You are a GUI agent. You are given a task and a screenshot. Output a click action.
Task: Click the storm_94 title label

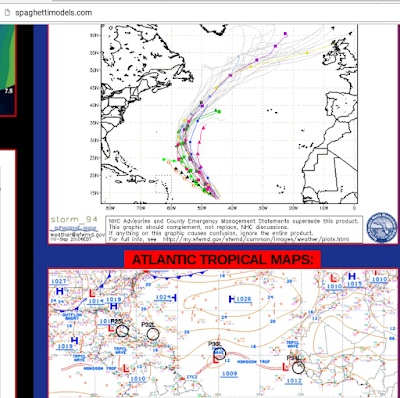pyautogui.click(x=74, y=219)
